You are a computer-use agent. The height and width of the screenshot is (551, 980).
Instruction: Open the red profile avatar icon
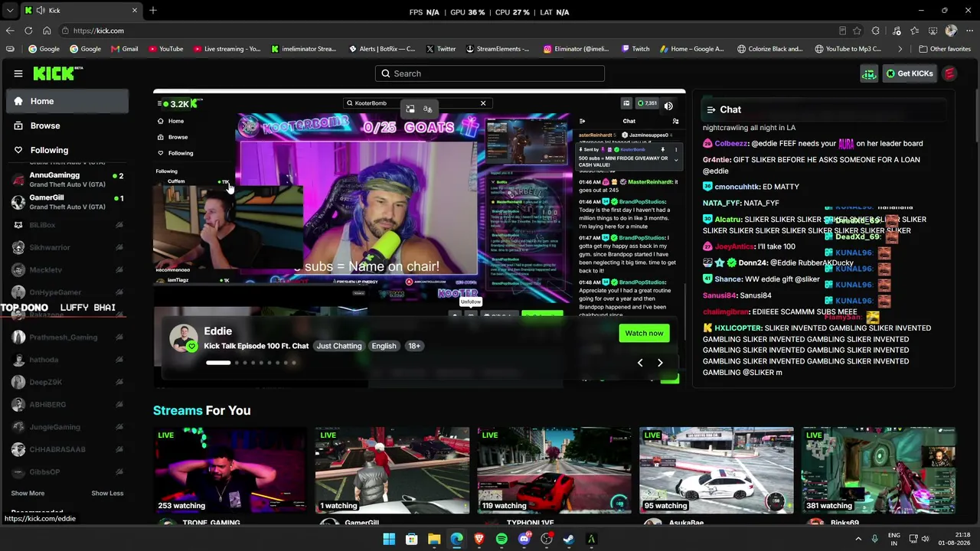click(949, 73)
